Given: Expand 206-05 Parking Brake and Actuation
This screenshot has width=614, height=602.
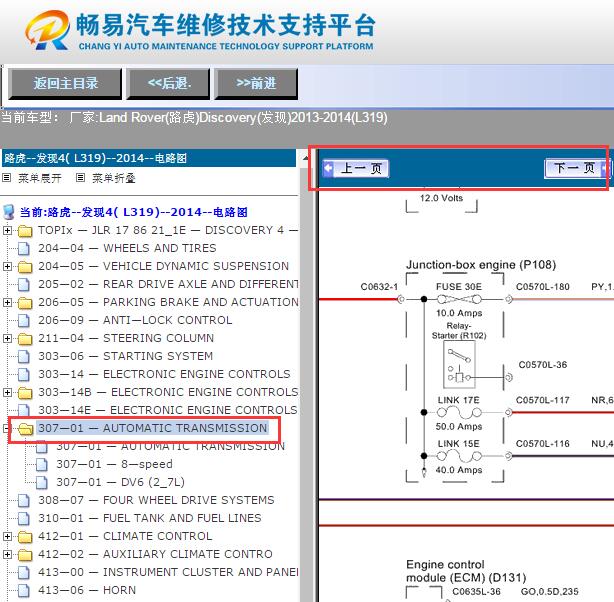Looking at the screenshot, I should [7, 302].
